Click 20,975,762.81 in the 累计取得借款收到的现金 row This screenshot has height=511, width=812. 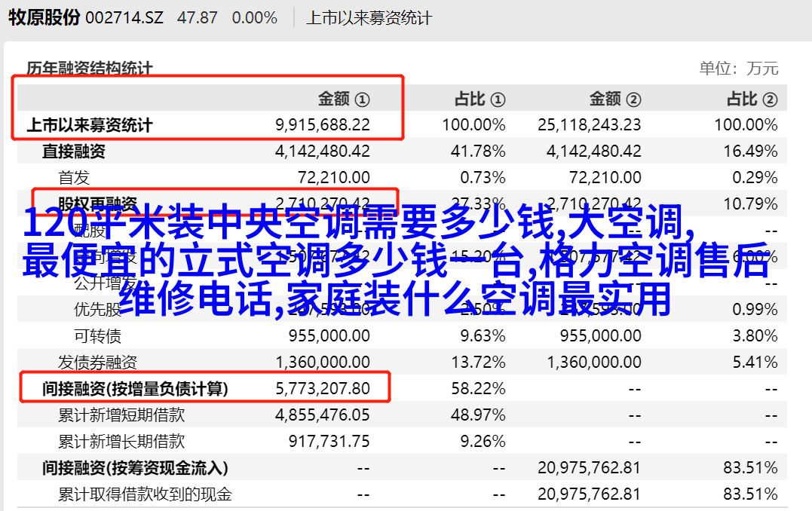[x=590, y=494]
